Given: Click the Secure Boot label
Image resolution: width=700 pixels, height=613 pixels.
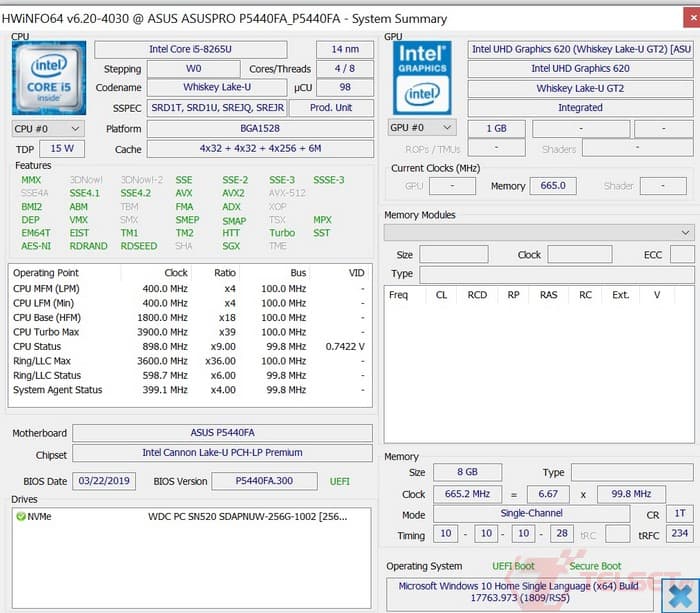Looking at the screenshot, I should (595, 566).
